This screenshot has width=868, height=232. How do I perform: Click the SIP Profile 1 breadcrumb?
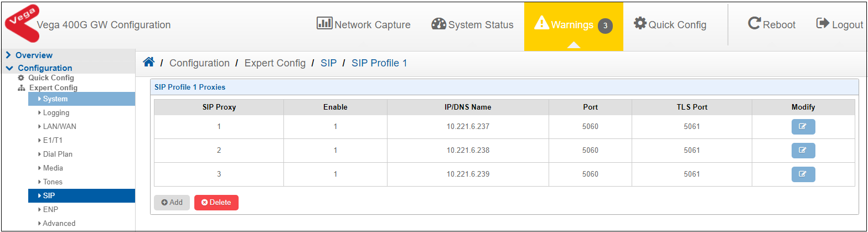pyautogui.click(x=379, y=63)
